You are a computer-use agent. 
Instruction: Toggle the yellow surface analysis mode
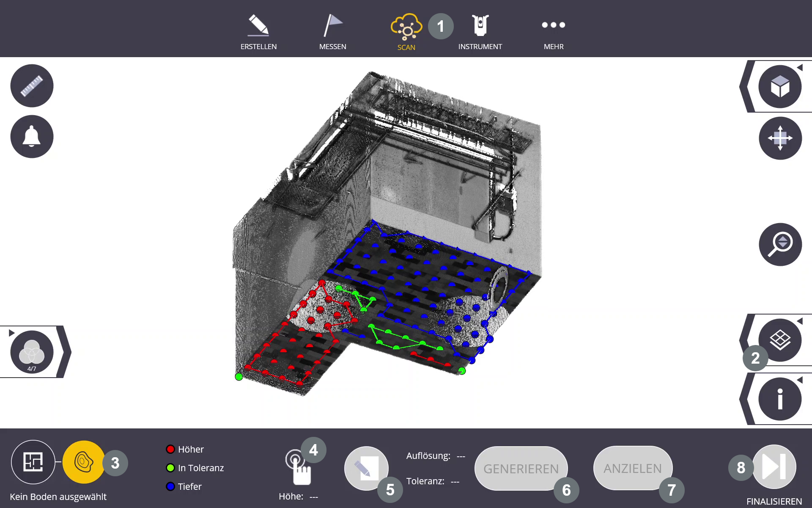pyautogui.click(x=84, y=462)
